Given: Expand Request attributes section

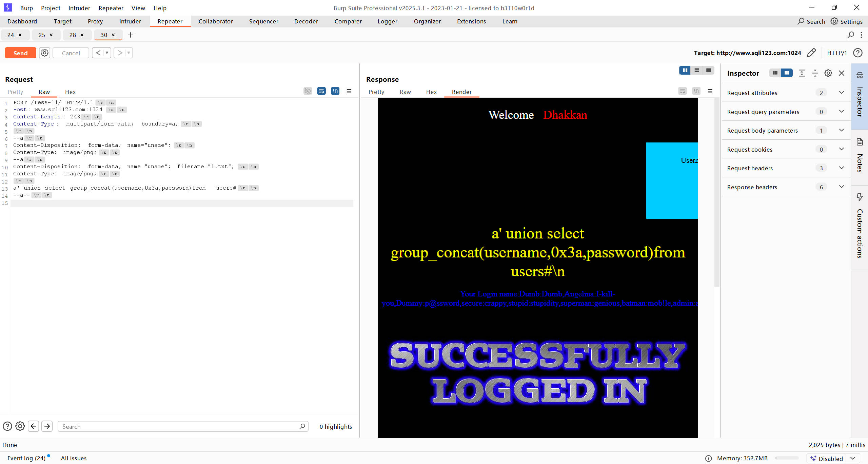Looking at the screenshot, I should coord(786,93).
